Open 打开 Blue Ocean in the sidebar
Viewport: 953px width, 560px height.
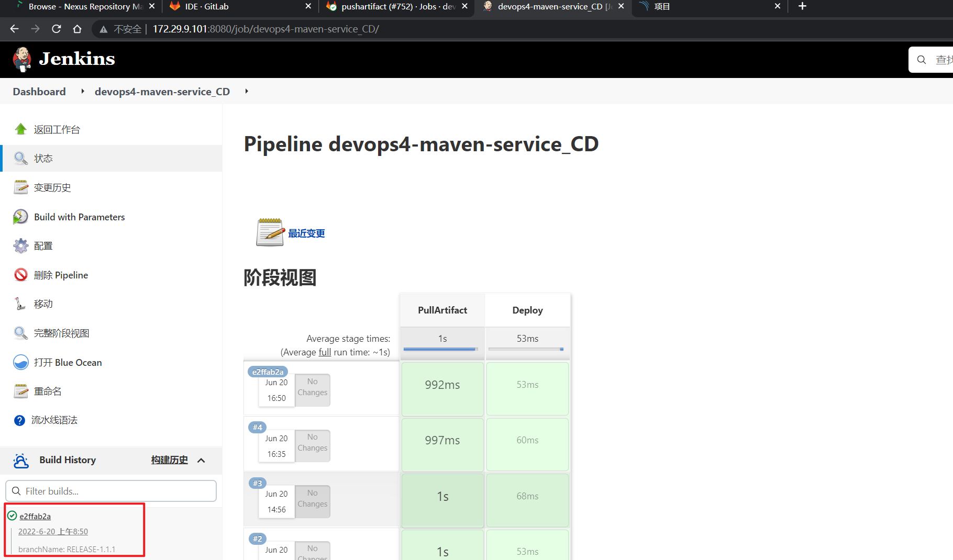click(68, 362)
